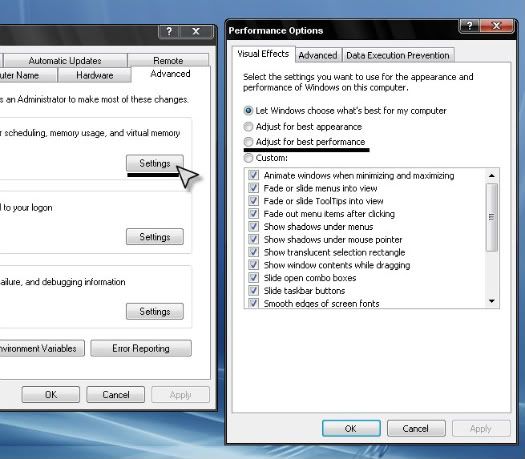Click the Error Reporting button

pos(141,349)
